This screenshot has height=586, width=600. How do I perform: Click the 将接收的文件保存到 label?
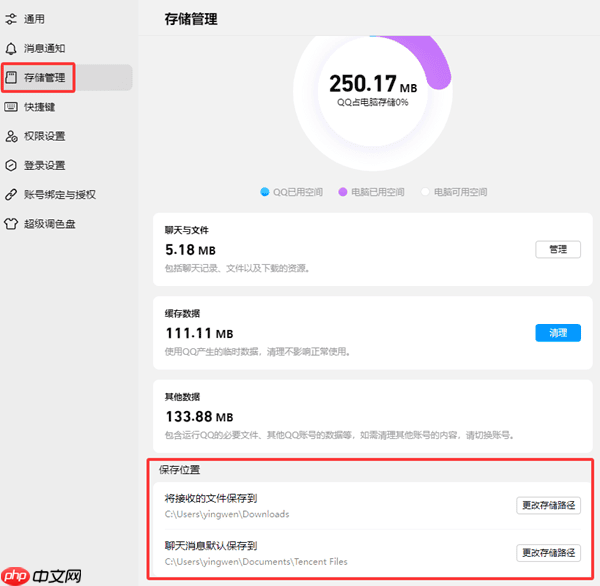click(x=210, y=498)
